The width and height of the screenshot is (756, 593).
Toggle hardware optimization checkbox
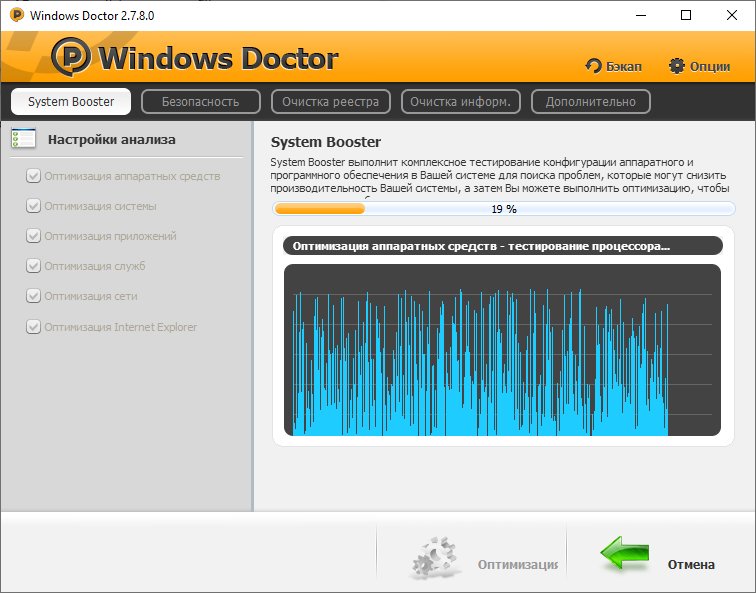click(x=33, y=176)
